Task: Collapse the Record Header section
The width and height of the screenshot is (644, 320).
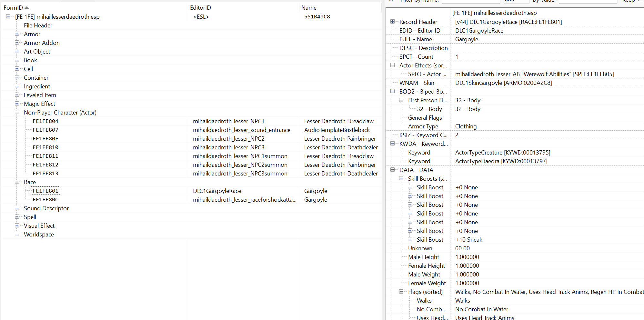Action: (x=393, y=22)
